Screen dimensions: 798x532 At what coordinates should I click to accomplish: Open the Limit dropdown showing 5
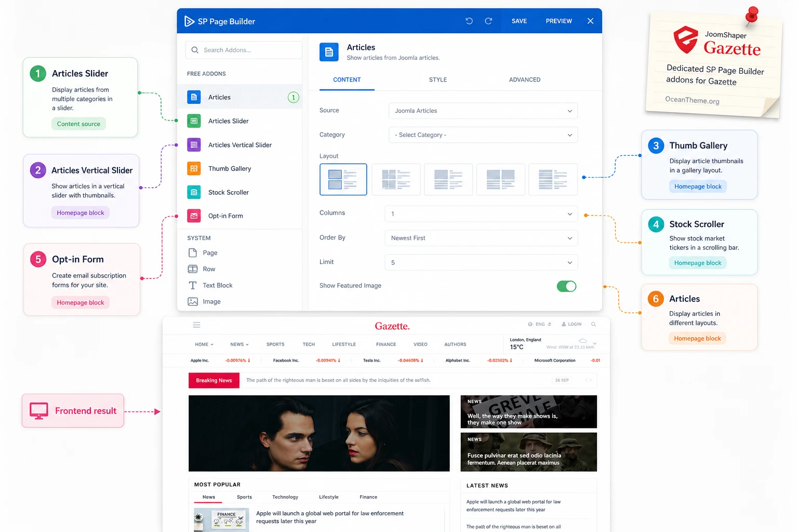[481, 262]
